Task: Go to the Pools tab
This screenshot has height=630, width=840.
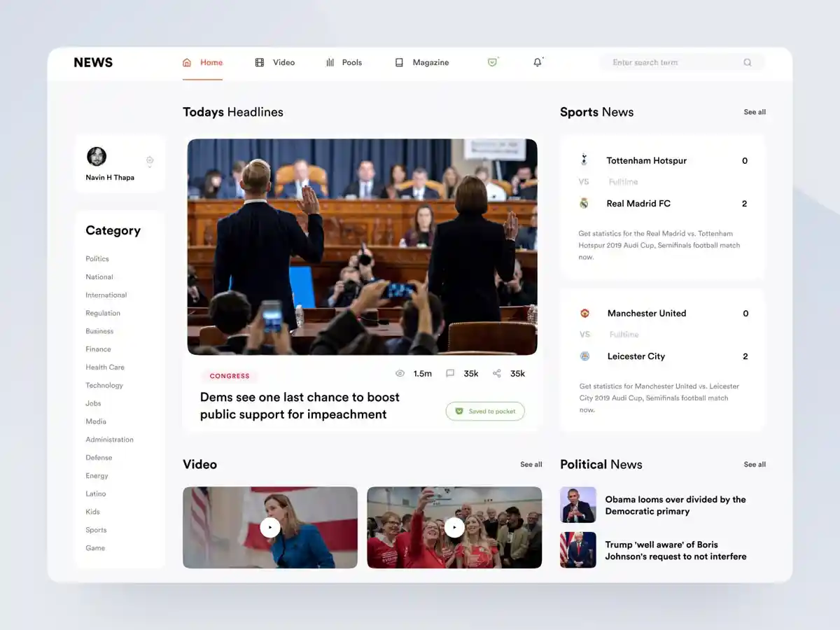Action: [x=344, y=62]
